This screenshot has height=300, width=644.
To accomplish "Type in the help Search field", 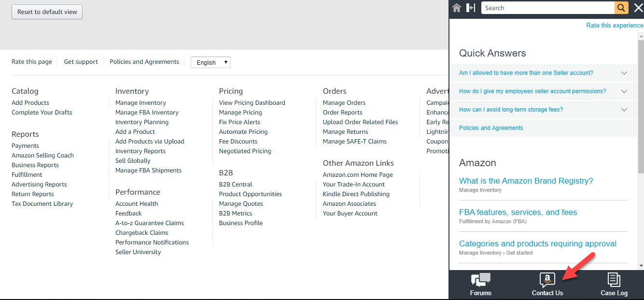I will click(547, 8).
